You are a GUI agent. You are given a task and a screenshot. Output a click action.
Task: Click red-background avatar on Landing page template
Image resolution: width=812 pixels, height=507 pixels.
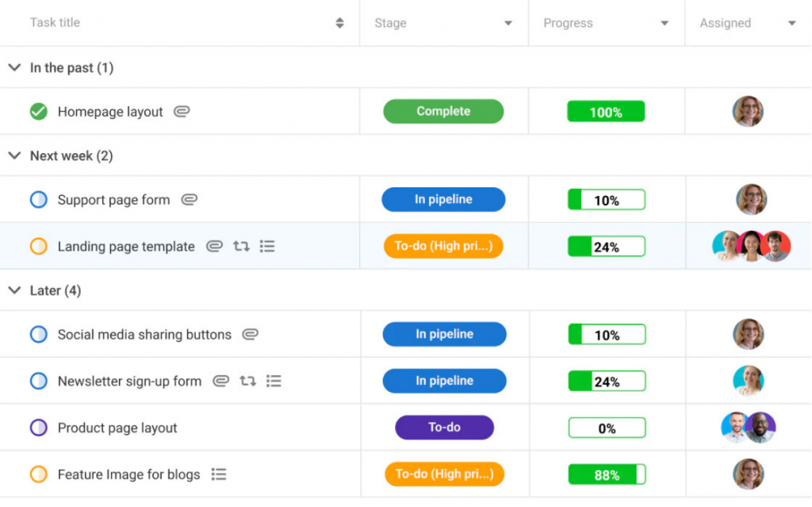point(777,246)
